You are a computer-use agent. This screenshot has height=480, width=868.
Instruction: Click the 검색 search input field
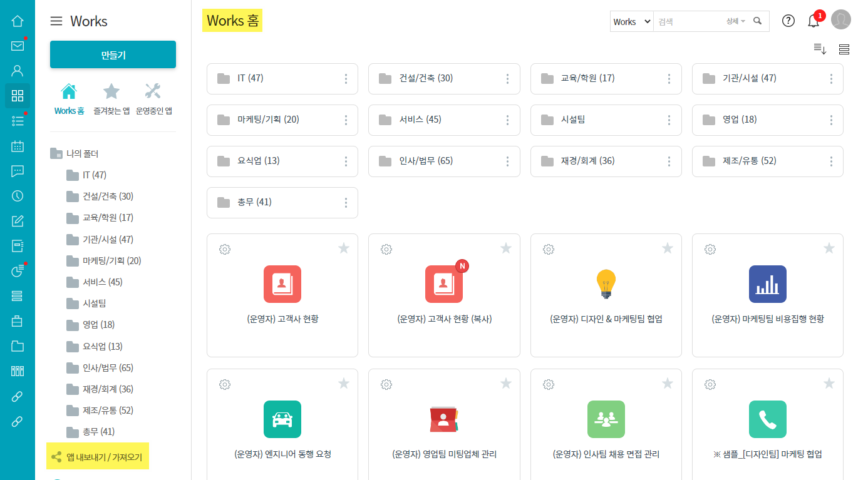[x=689, y=21]
